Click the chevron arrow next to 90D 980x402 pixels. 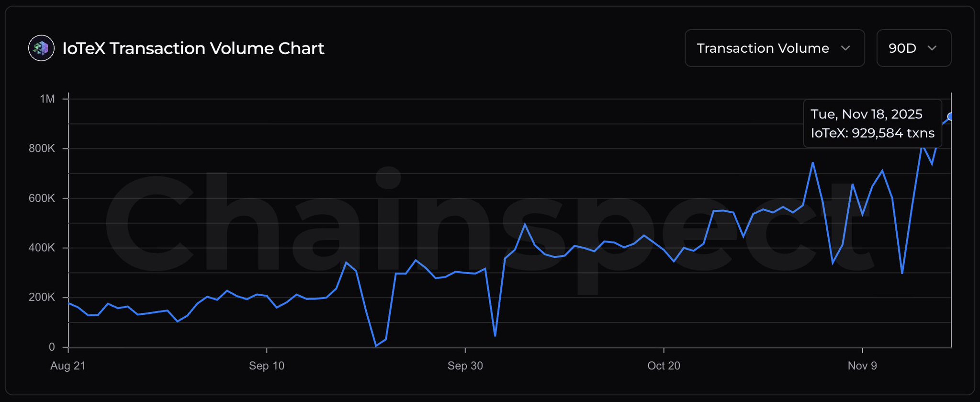pyautogui.click(x=932, y=48)
